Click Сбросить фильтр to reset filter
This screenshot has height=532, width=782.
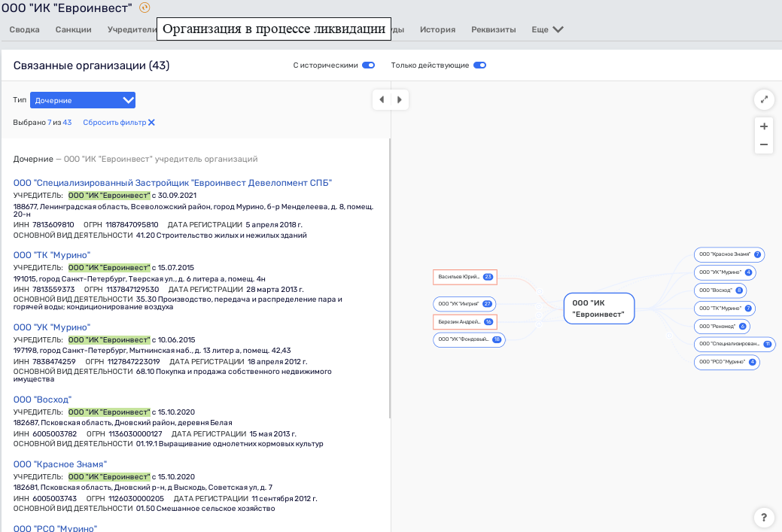point(119,122)
